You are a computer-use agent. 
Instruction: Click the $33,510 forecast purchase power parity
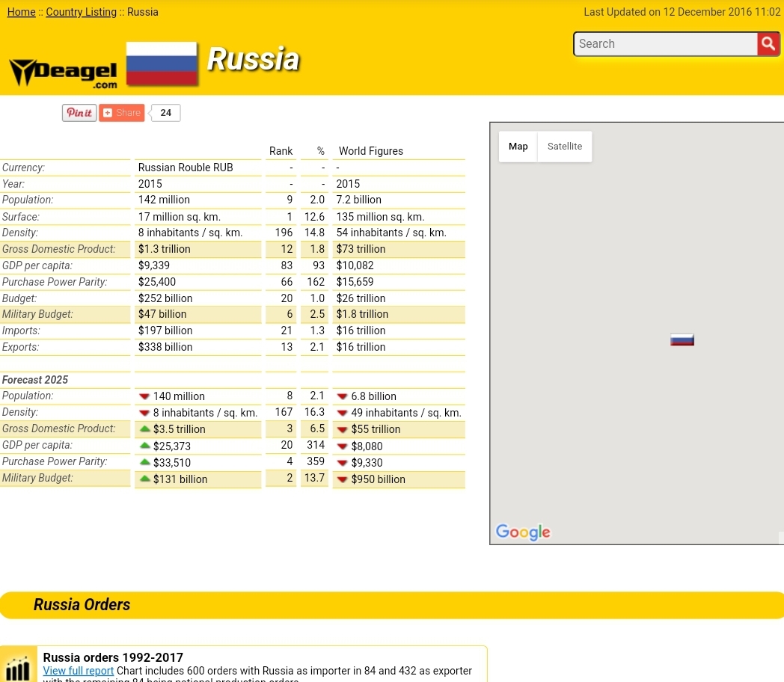click(172, 463)
